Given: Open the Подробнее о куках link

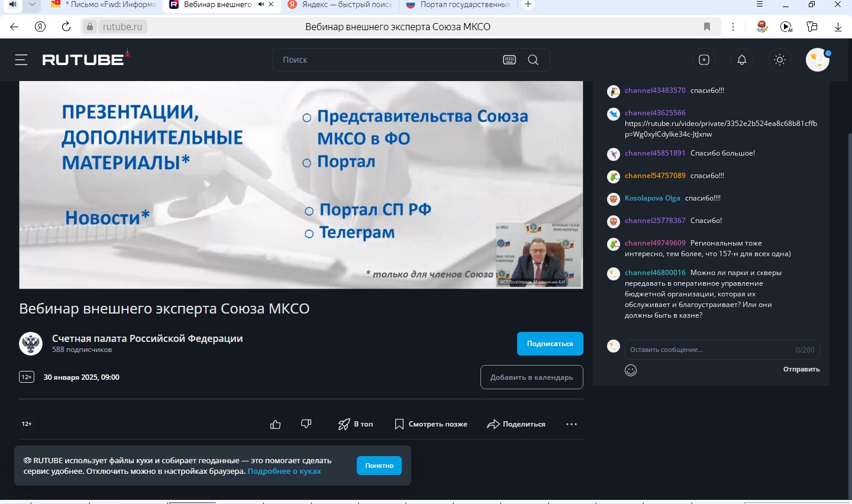Looking at the screenshot, I should coord(284,471).
